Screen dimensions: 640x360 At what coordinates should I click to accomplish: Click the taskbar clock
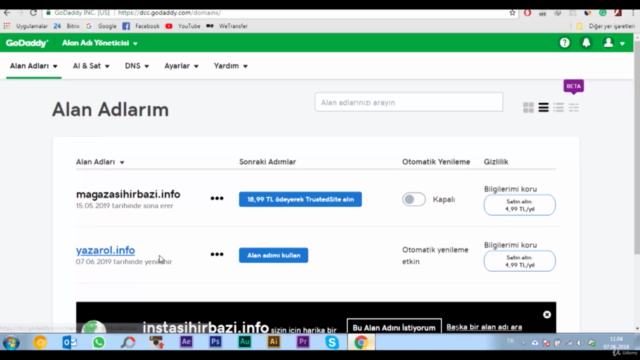616,342
